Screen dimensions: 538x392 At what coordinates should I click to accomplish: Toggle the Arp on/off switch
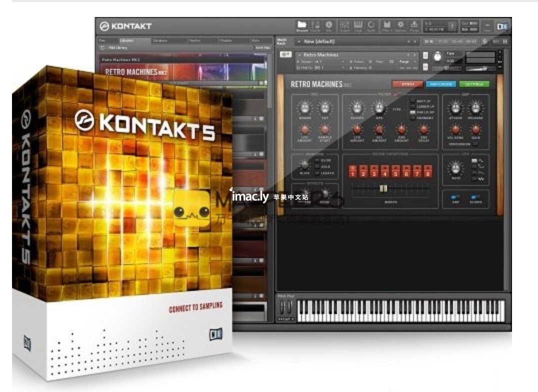click(x=455, y=197)
